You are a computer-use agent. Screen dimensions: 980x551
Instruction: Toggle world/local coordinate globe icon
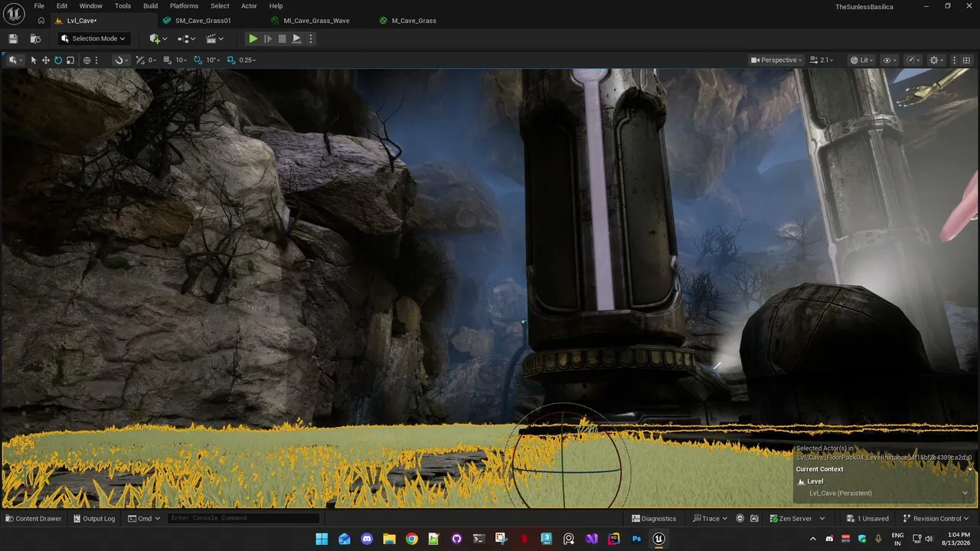pyautogui.click(x=87, y=60)
